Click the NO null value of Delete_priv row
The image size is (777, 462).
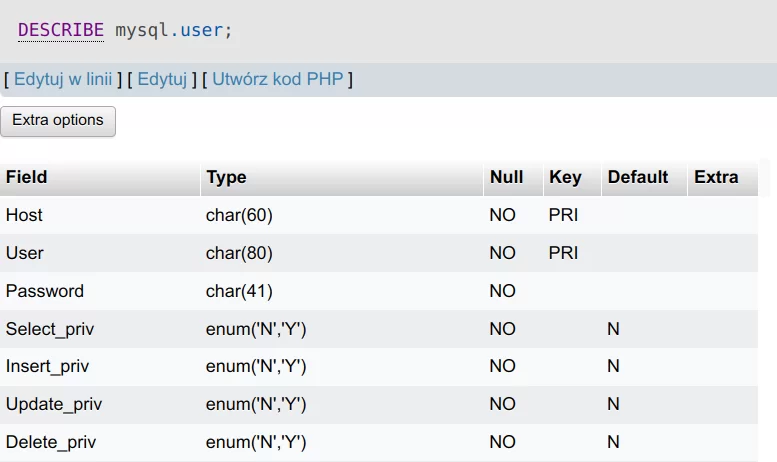(502, 442)
